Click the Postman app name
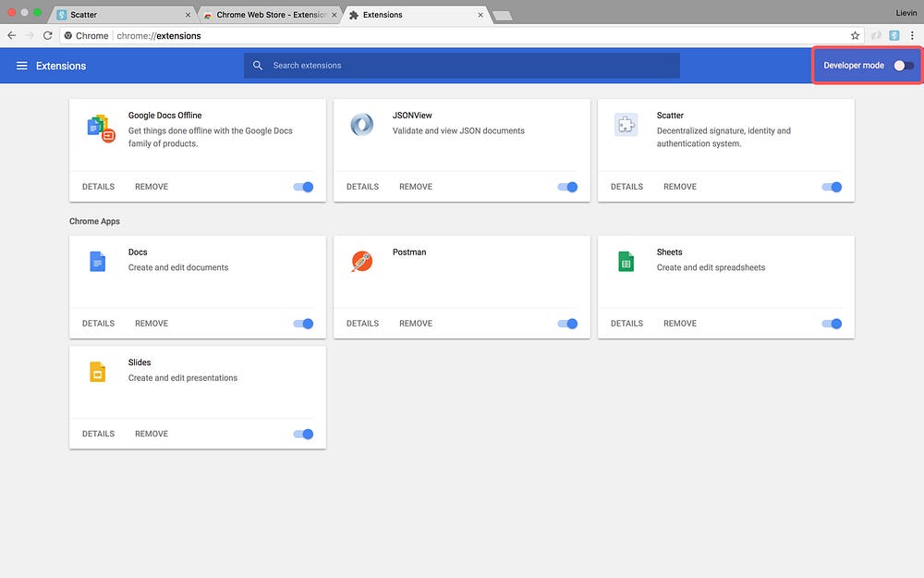This screenshot has height=578, width=924. [x=409, y=252]
